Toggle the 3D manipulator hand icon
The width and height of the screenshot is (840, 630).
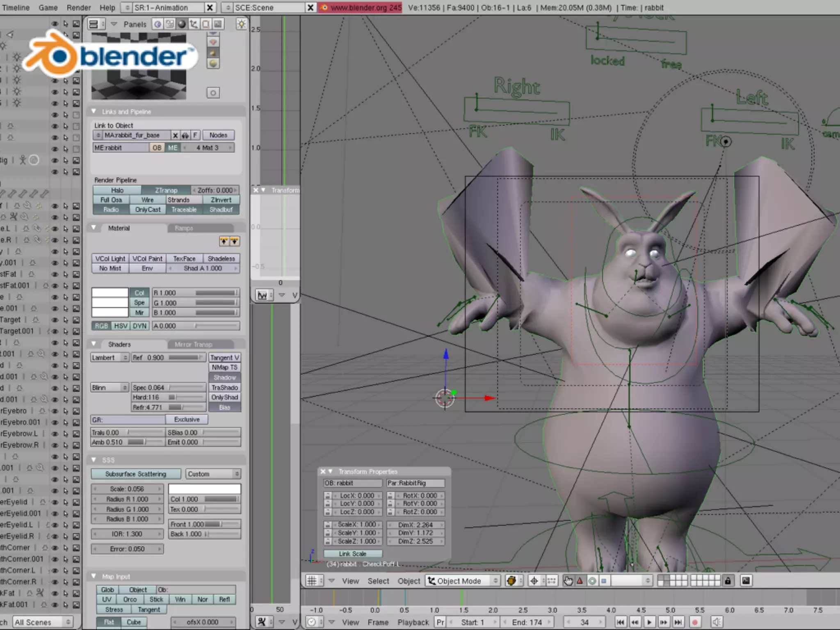click(x=568, y=581)
